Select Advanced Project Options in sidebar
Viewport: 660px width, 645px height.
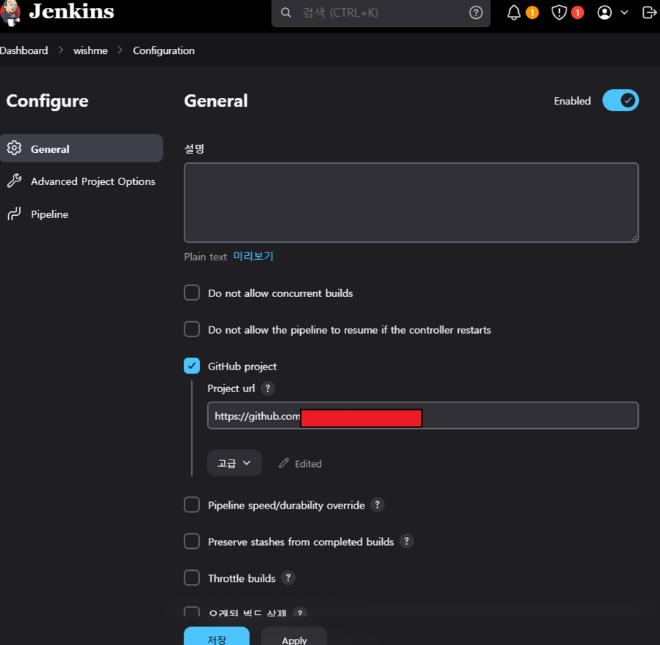[x=81, y=181]
